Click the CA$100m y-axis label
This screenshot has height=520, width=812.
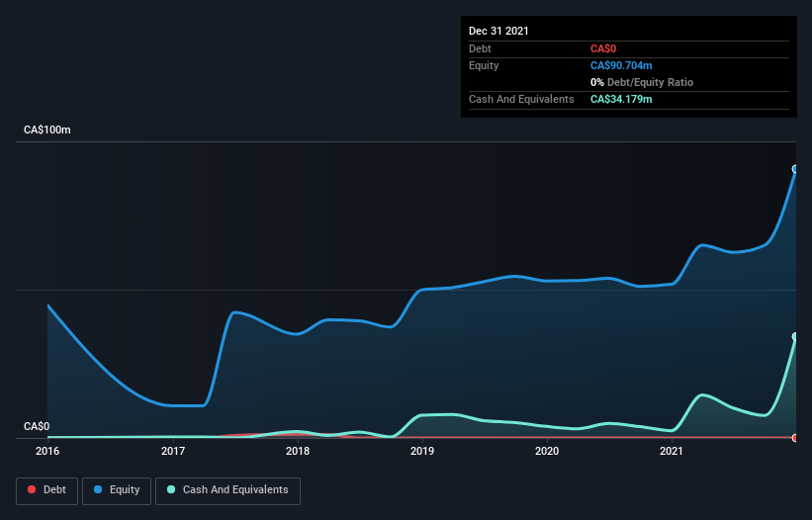47,130
